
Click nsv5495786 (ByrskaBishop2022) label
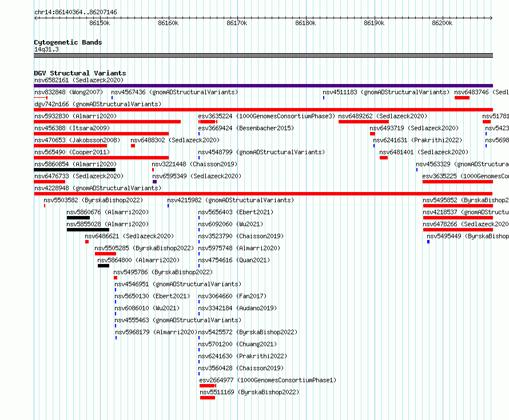(163, 272)
